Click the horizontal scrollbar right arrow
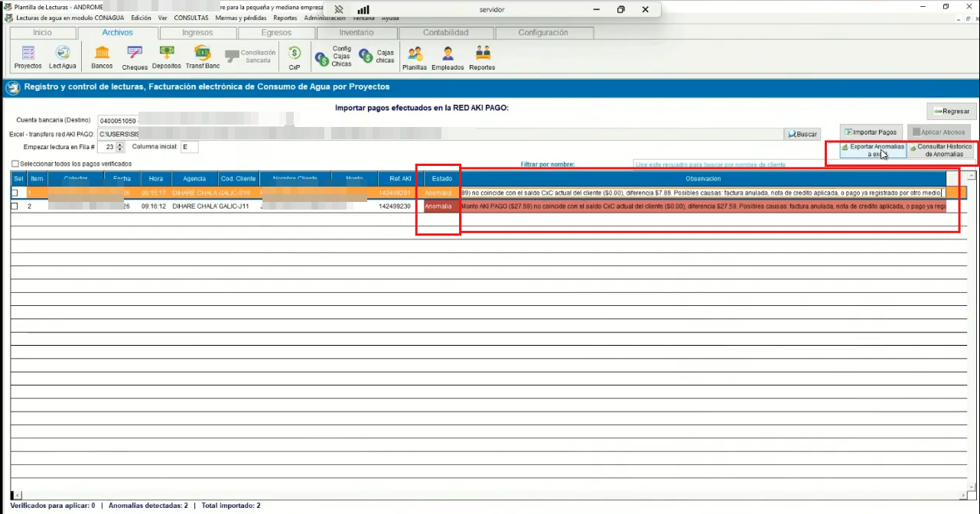The height and width of the screenshot is (514, 980). tap(963, 495)
